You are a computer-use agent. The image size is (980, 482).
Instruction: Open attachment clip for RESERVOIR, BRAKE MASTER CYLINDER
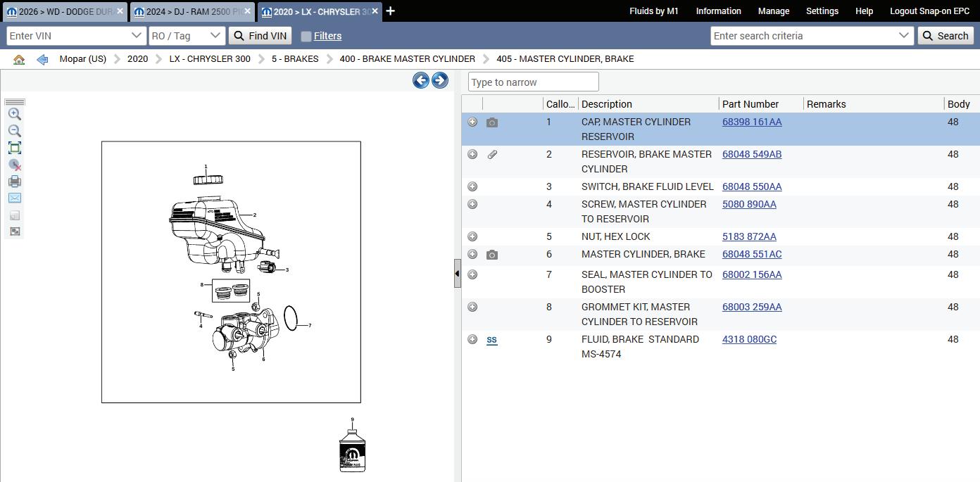[492, 155]
